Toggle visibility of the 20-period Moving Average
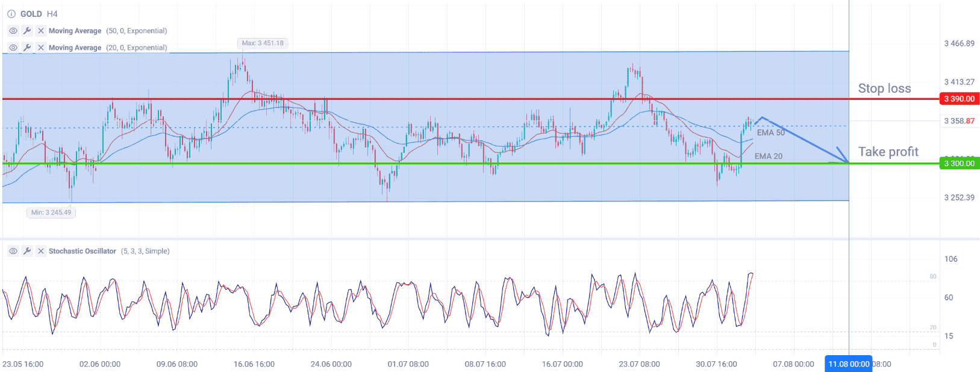Viewport: 980px width, 372px height. pos(13,48)
